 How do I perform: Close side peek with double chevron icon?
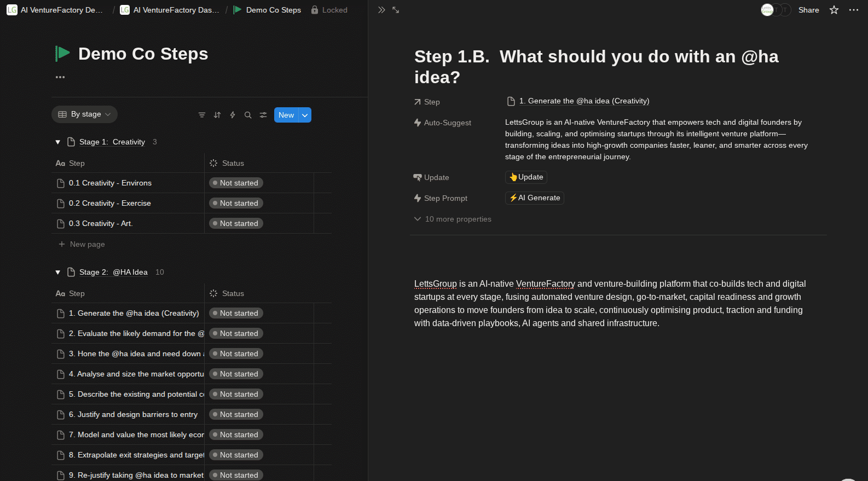tap(381, 10)
